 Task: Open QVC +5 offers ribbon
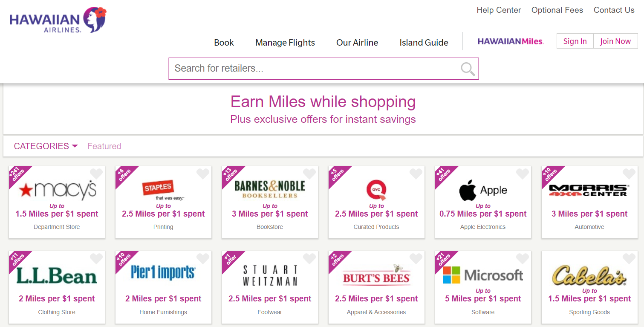pos(337,174)
